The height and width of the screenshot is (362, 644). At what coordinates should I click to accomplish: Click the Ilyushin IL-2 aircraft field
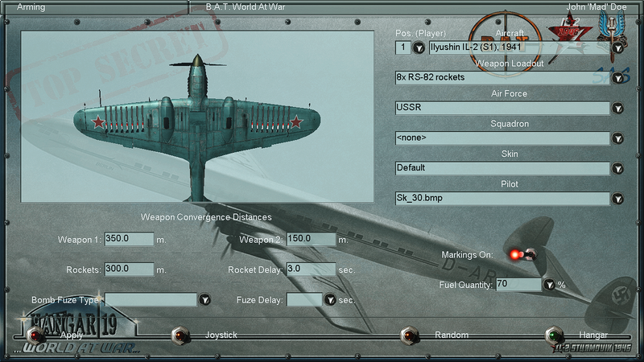pyautogui.click(x=519, y=47)
